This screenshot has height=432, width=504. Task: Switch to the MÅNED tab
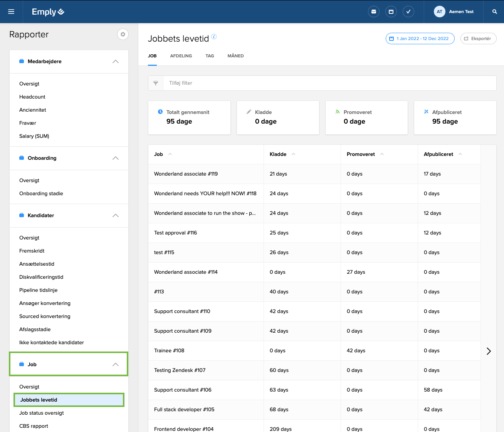point(235,56)
